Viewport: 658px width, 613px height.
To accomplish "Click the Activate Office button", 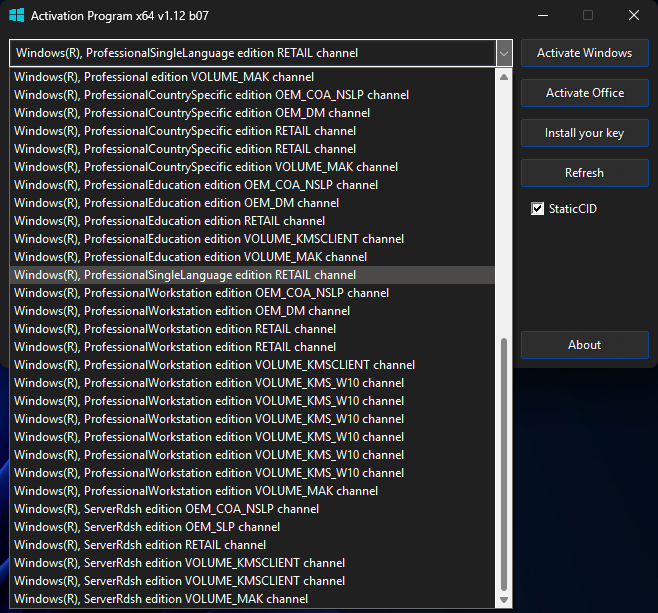I will point(585,93).
